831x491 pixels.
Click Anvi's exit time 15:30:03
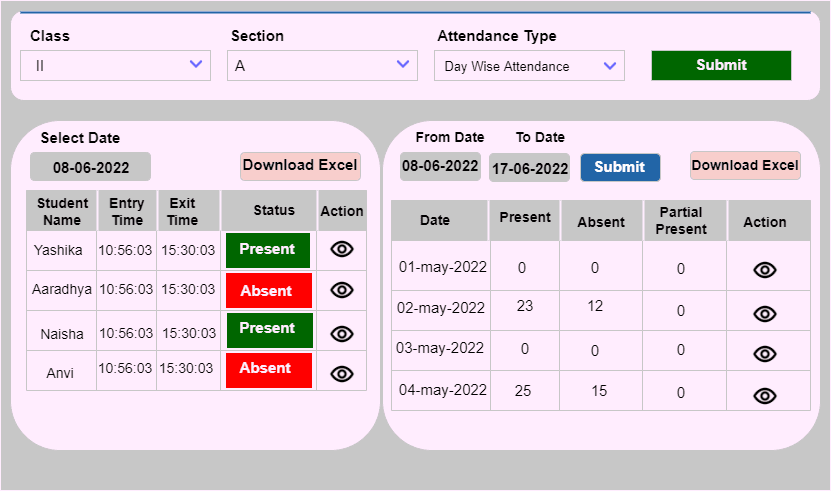point(186,368)
